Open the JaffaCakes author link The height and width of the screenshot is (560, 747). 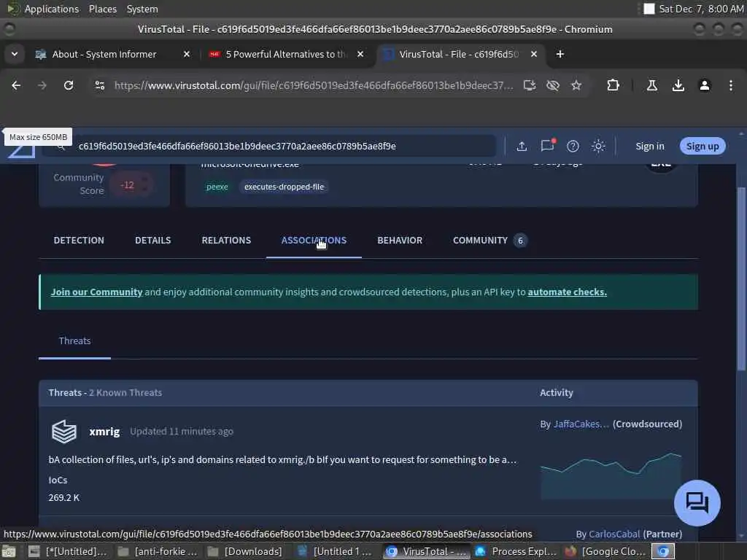[x=581, y=424]
